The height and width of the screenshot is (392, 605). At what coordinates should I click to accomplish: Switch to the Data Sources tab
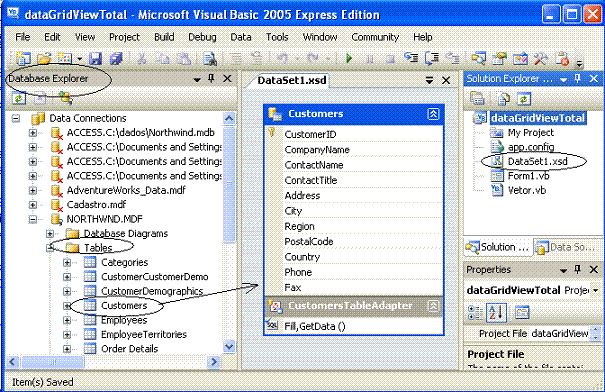[566, 247]
